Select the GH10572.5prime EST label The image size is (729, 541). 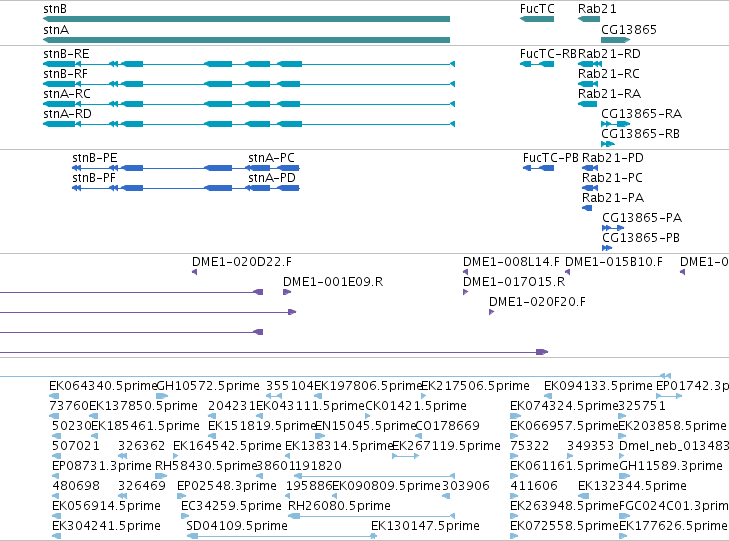coord(208,386)
